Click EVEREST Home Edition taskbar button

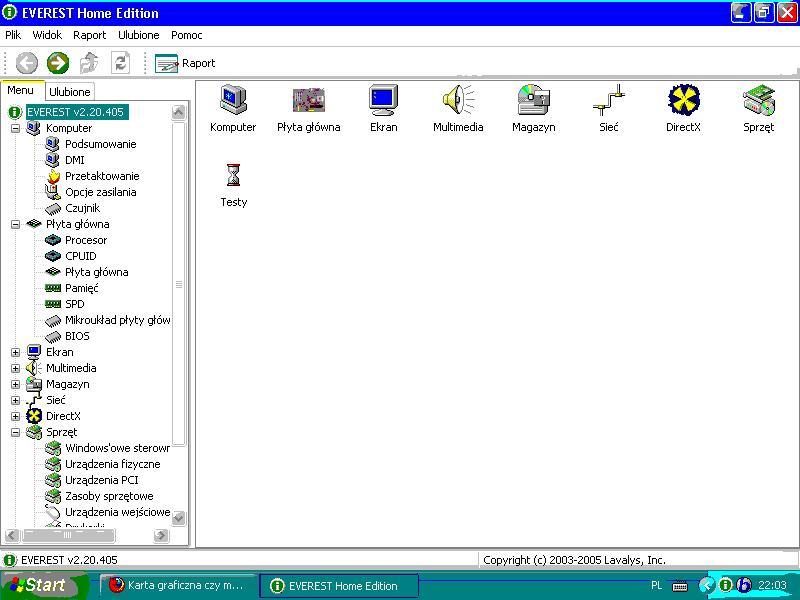tap(339, 586)
